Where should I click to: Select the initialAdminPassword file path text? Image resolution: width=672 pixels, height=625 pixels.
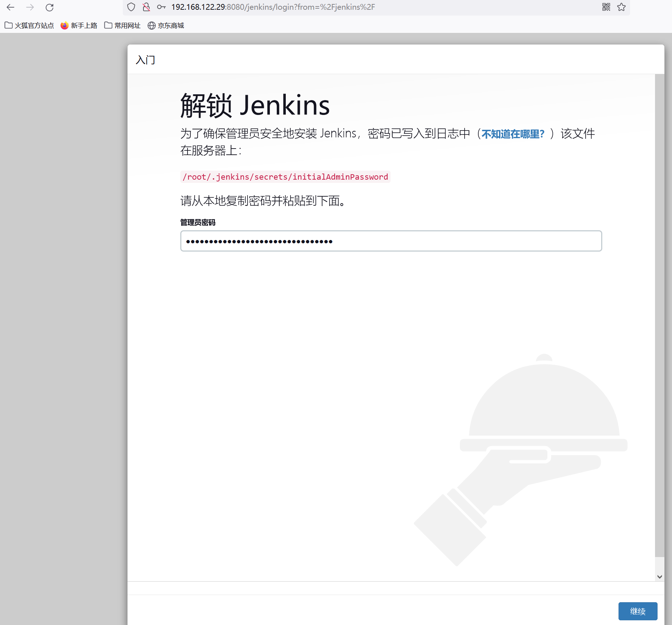click(x=285, y=177)
